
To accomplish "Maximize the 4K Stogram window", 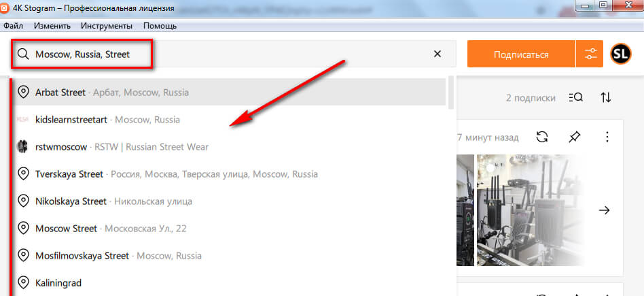I will pyautogui.click(x=603, y=5).
